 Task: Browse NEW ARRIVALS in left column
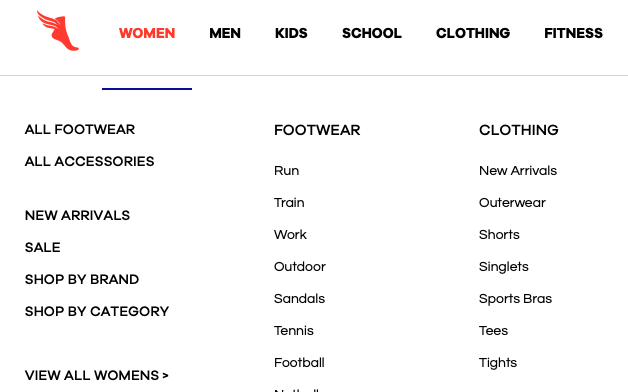pos(77,215)
